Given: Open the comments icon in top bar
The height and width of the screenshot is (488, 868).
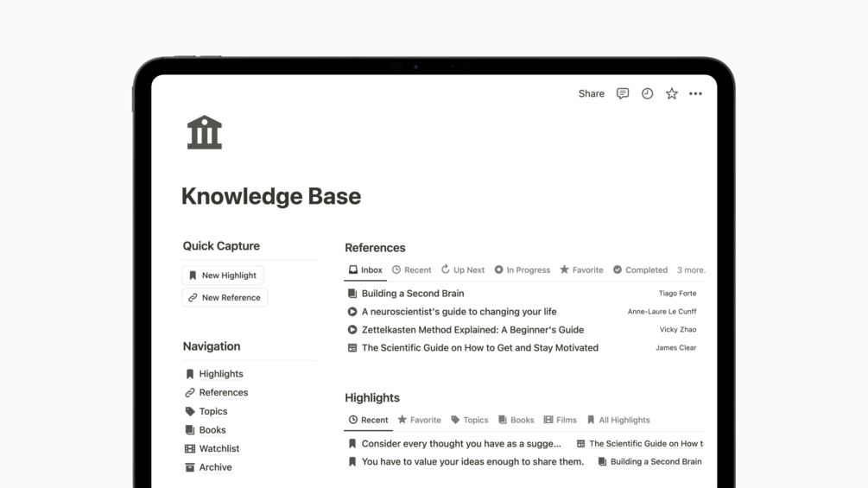Looking at the screenshot, I should [x=622, y=93].
